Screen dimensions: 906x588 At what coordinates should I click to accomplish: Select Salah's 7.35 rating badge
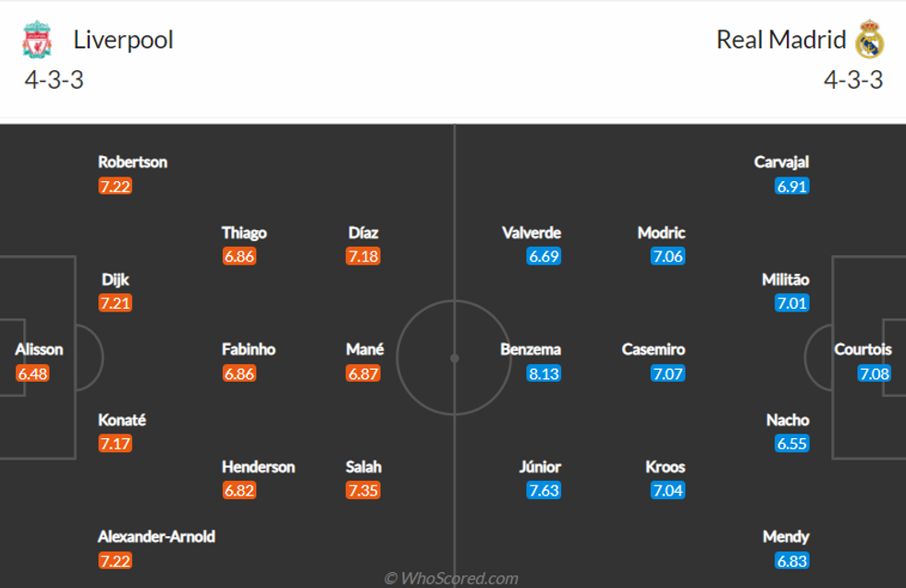[363, 490]
